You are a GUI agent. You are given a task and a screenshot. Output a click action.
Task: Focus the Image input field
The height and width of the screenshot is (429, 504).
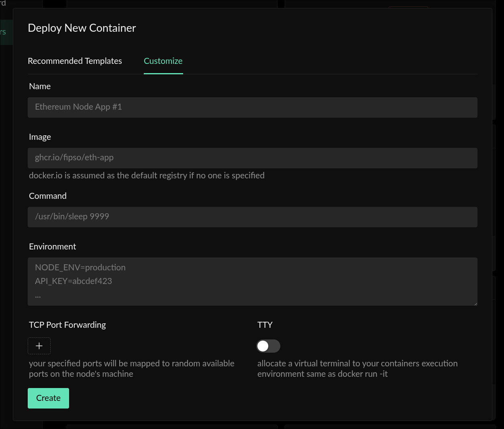click(x=253, y=158)
